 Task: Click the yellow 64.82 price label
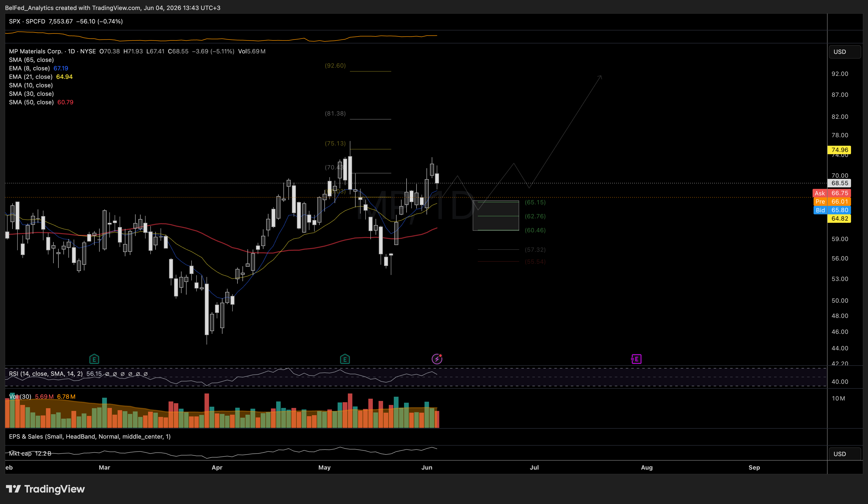tap(840, 219)
